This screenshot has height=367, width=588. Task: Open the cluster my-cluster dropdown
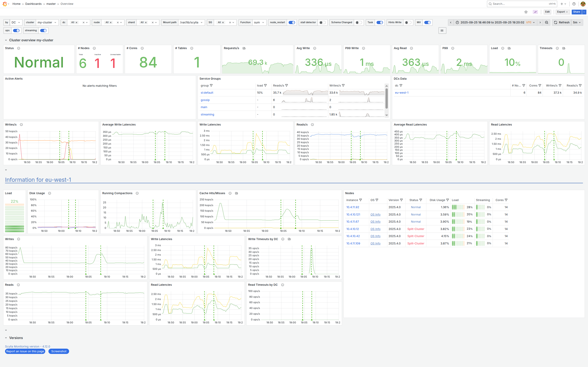click(x=47, y=22)
